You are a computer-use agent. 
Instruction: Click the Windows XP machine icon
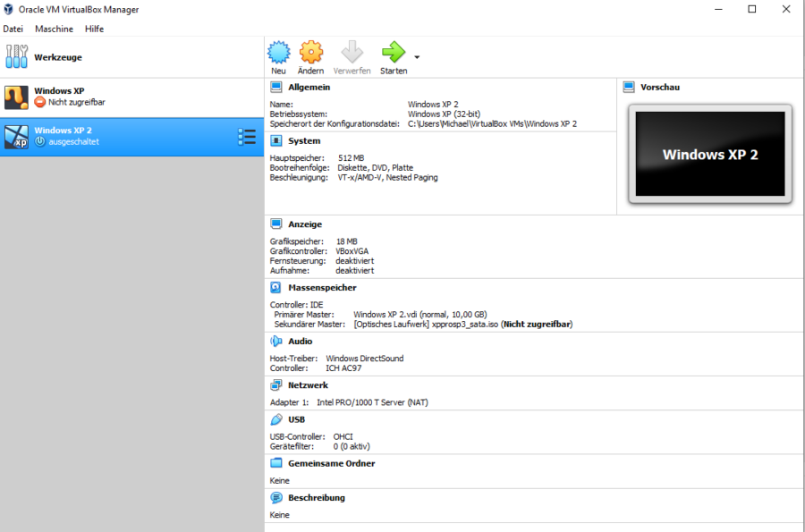[x=16, y=97]
